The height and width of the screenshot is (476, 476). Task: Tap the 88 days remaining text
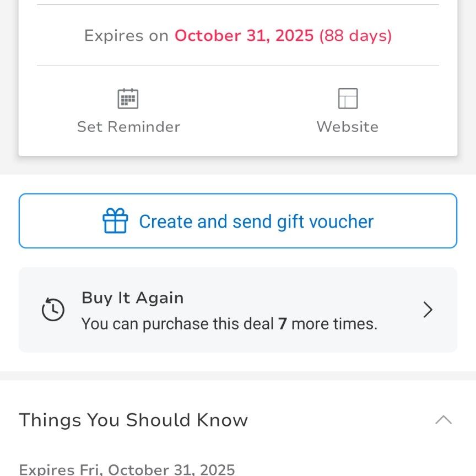point(355,35)
